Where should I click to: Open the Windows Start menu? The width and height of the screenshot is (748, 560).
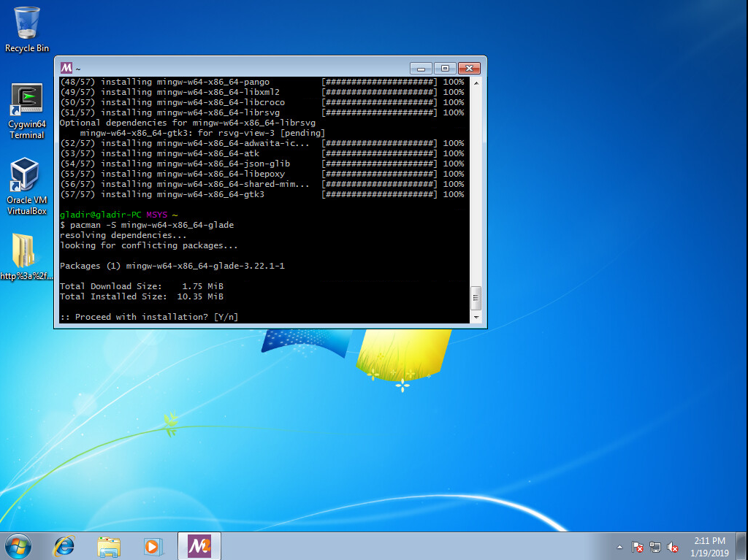(19, 545)
